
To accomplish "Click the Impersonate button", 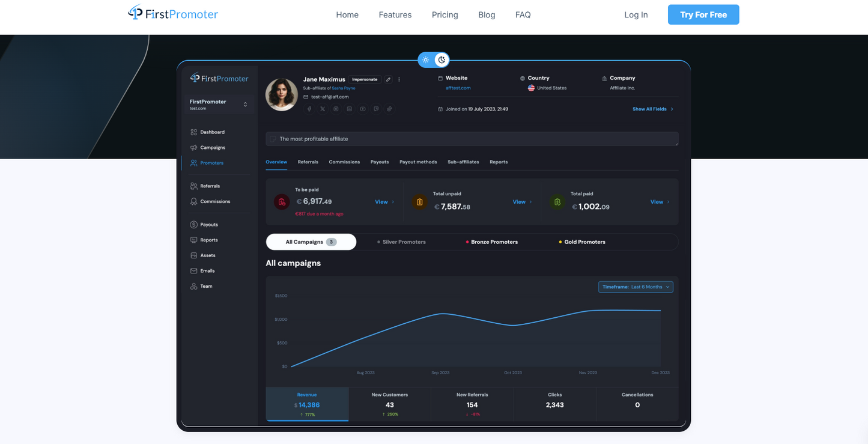I will point(365,79).
